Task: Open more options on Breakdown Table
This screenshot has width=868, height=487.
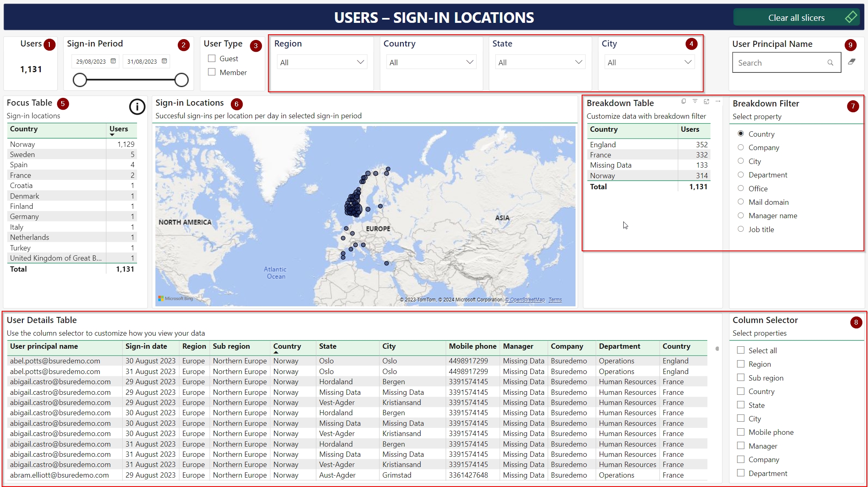Action: point(718,101)
